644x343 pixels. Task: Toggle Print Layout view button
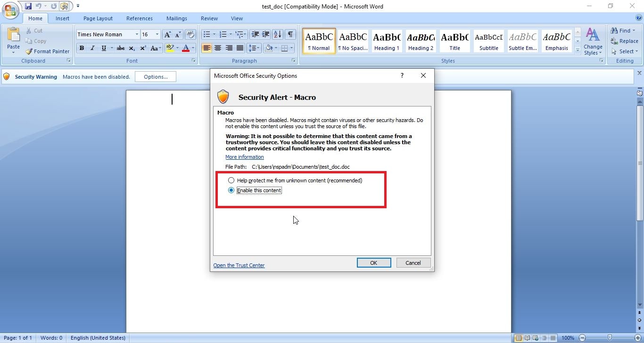click(519, 338)
